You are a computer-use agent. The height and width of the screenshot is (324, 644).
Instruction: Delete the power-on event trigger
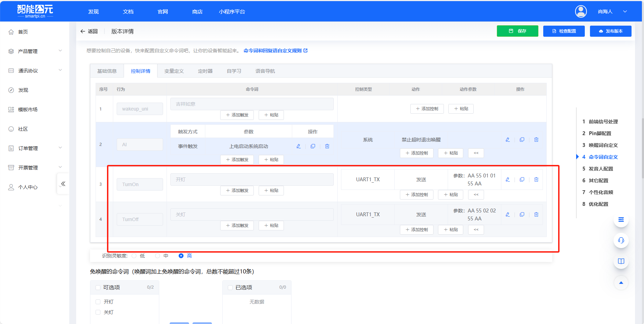pos(327,146)
